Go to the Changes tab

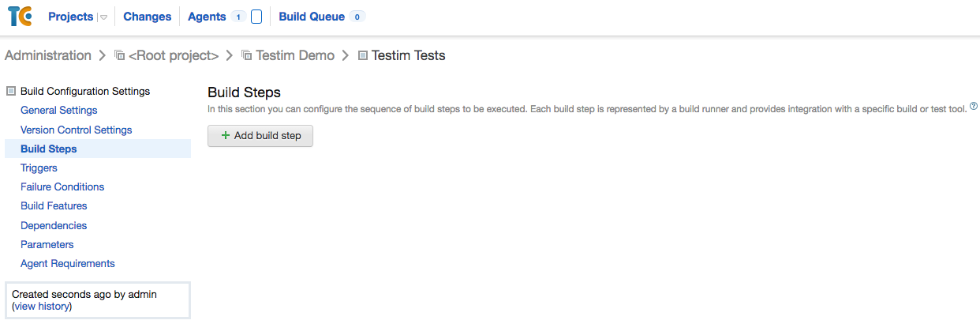click(x=147, y=17)
